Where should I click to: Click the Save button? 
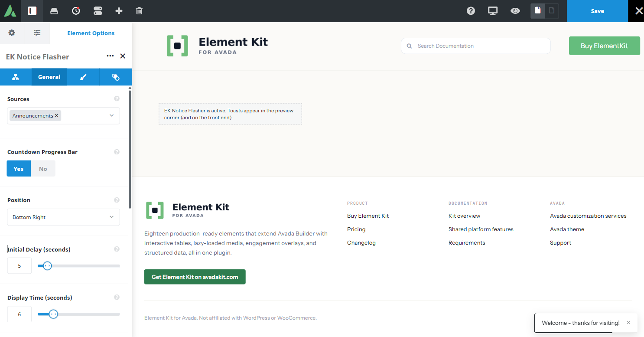click(x=597, y=11)
